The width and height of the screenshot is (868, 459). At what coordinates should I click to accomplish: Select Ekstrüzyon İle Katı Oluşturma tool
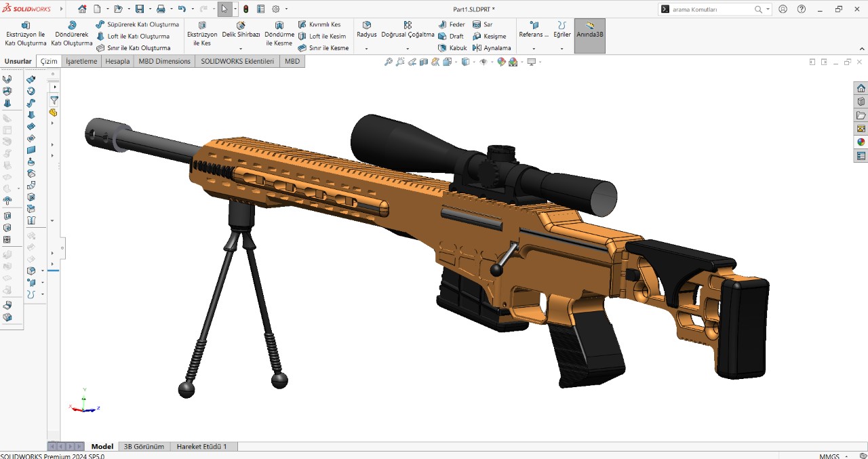[x=26, y=34]
